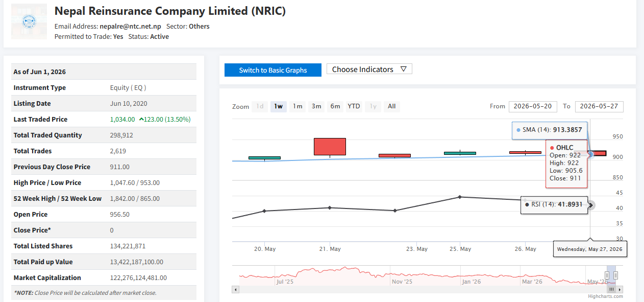
Task: Click the RSI data point above 23 May
Action: click(x=394, y=211)
